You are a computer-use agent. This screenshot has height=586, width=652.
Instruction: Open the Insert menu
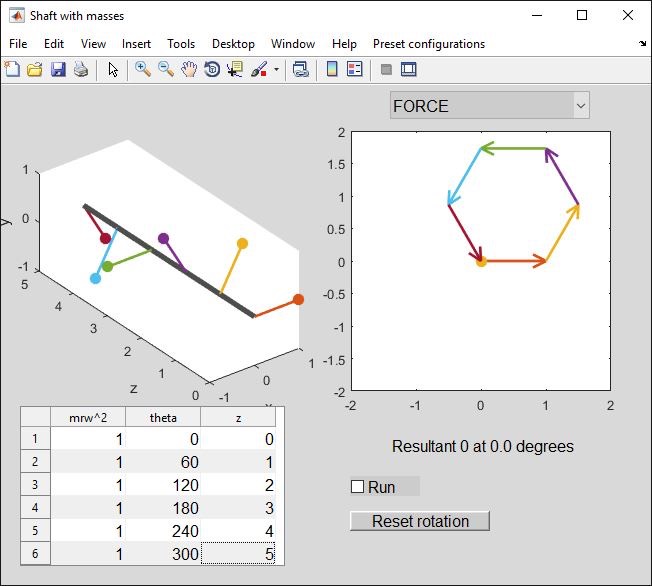tap(136, 44)
